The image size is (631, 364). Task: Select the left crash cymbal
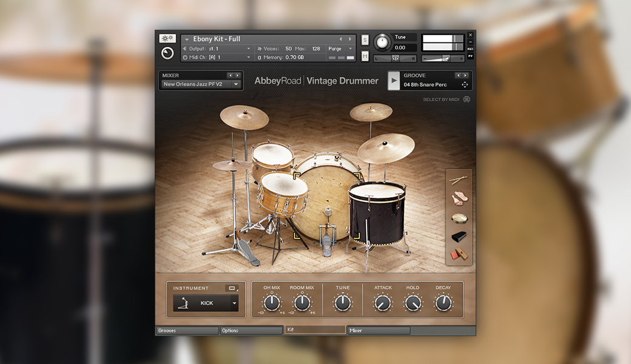(x=245, y=117)
